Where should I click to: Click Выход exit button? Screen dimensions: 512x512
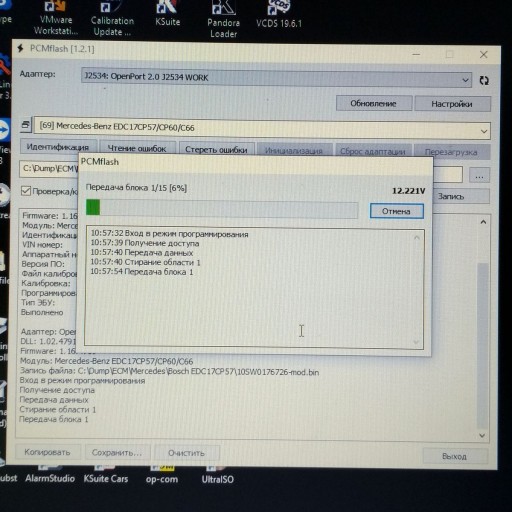(x=455, y=456)
